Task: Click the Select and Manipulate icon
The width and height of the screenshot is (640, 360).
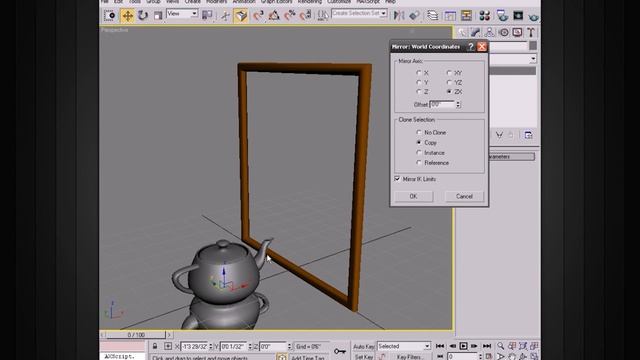Action: click(225, 16)
